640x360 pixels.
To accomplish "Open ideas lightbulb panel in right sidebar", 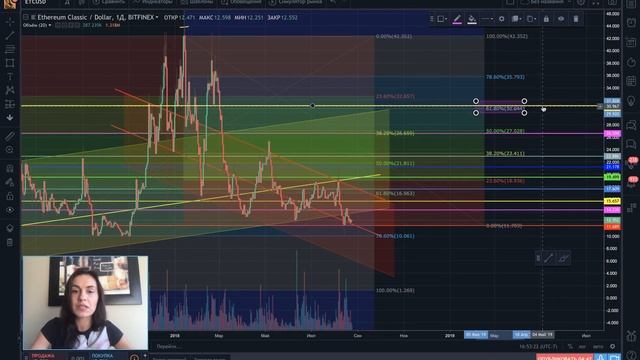I will click(631, 100).
